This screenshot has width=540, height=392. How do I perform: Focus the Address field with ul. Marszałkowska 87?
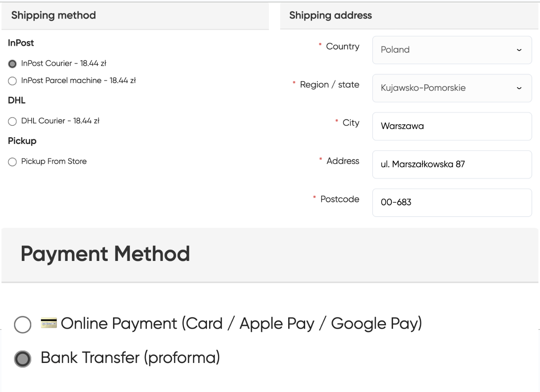click(452, 164)
